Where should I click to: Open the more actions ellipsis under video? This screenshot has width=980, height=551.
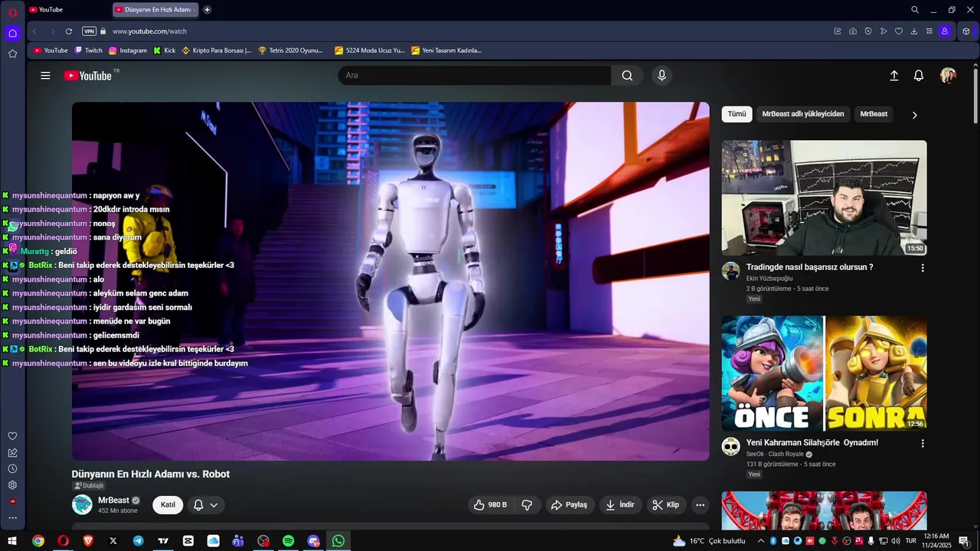pos(700,505)
